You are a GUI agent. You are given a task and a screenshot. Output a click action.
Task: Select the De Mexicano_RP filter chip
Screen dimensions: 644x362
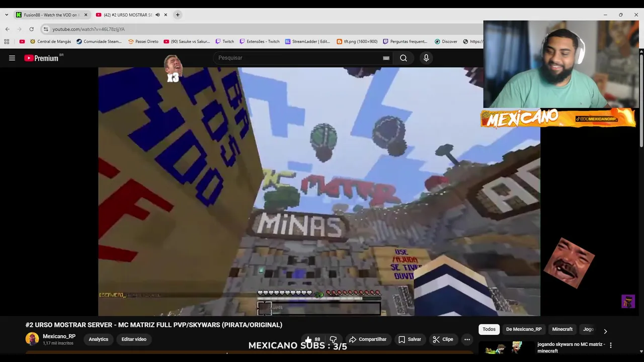[x=524, y=329]
